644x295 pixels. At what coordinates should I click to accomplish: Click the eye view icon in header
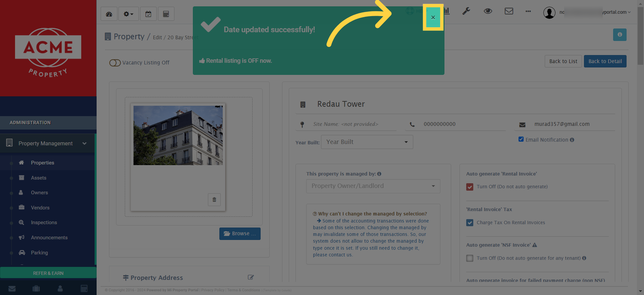pos(488,11)
